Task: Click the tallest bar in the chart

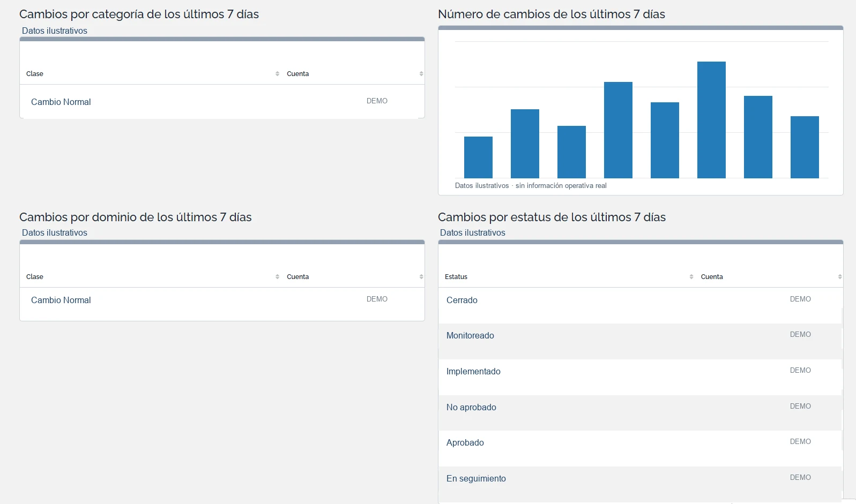Action: click(711, 120)
